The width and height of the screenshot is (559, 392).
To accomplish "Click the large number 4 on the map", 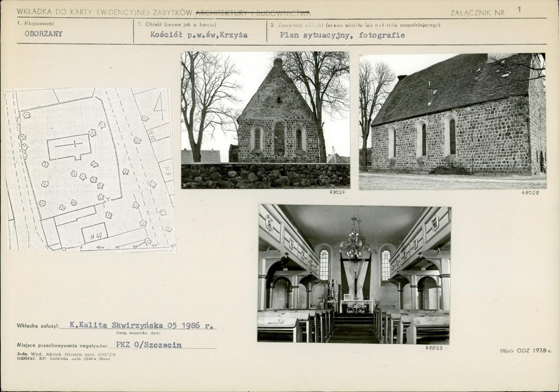I will [160, 108].
